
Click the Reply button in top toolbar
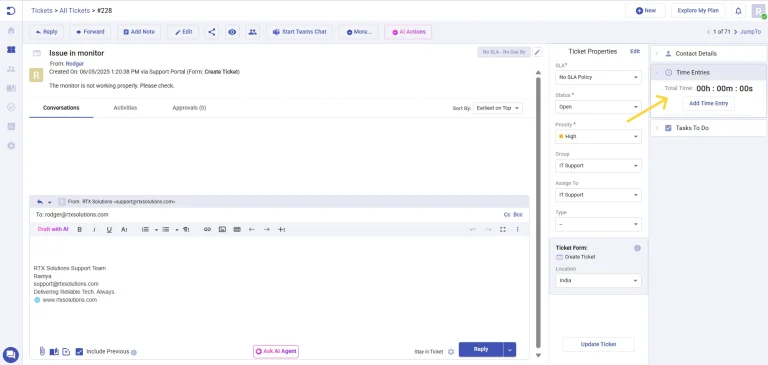47,32
